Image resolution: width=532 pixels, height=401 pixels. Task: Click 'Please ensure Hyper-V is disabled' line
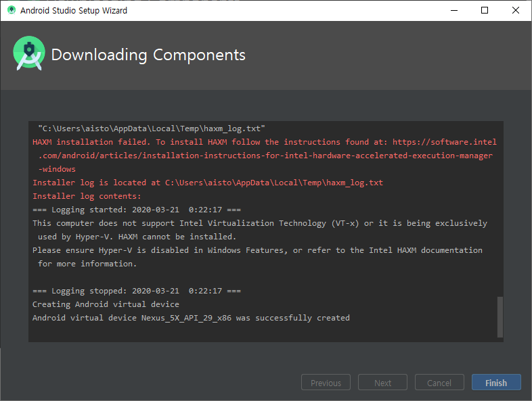coord(257,250)
